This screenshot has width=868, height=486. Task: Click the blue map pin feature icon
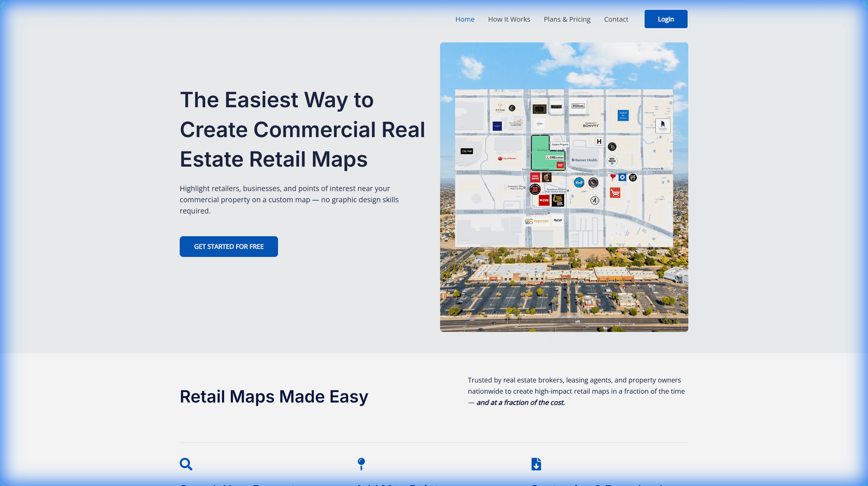pyautogui.click(x=361, y=463)
